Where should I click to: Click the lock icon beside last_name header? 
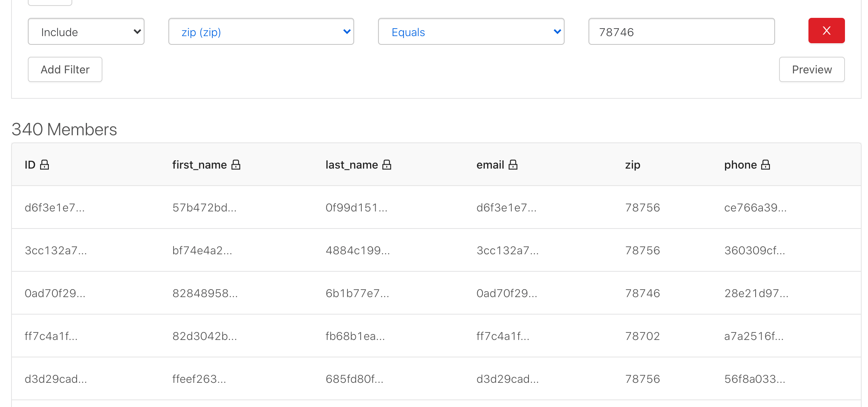(387, 165)
